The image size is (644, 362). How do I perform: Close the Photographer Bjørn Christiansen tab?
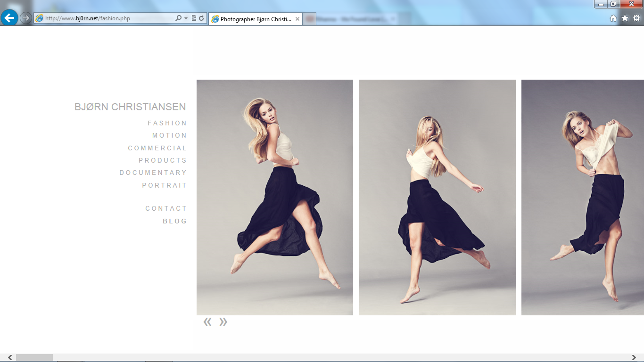pyautogui.click(x=297, y=19)
